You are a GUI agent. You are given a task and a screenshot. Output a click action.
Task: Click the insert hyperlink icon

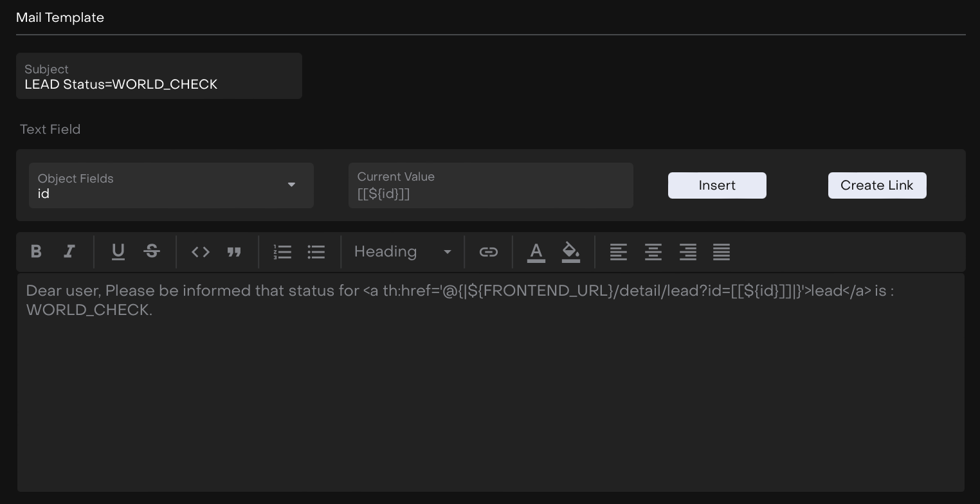pyautogui.click(x=489, y=252)
